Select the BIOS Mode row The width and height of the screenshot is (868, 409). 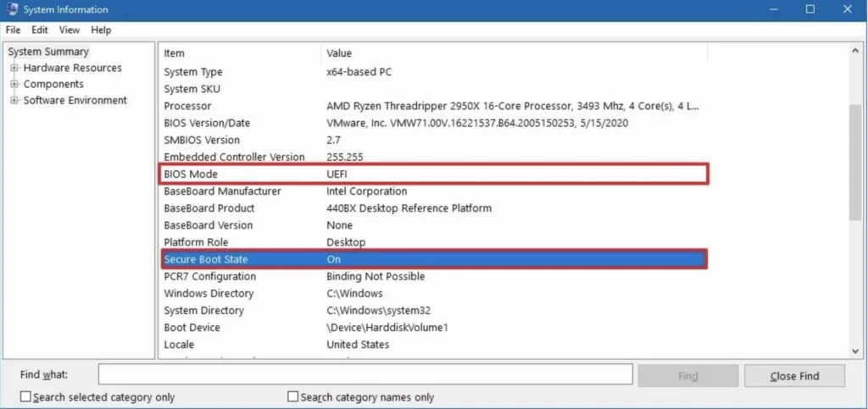point(435,174)
